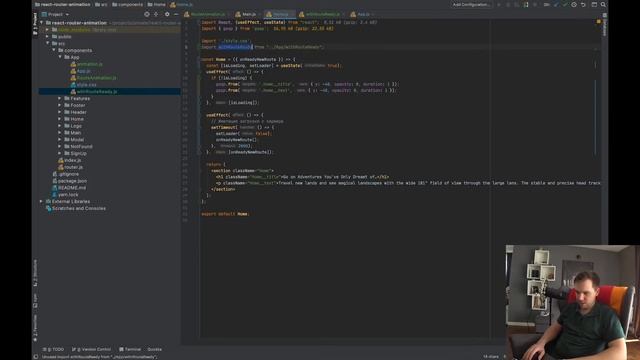Screen dimensions: 640x360
Task: Click the expand/collapse all icon in the Project panel
Action: click(156, 14)
